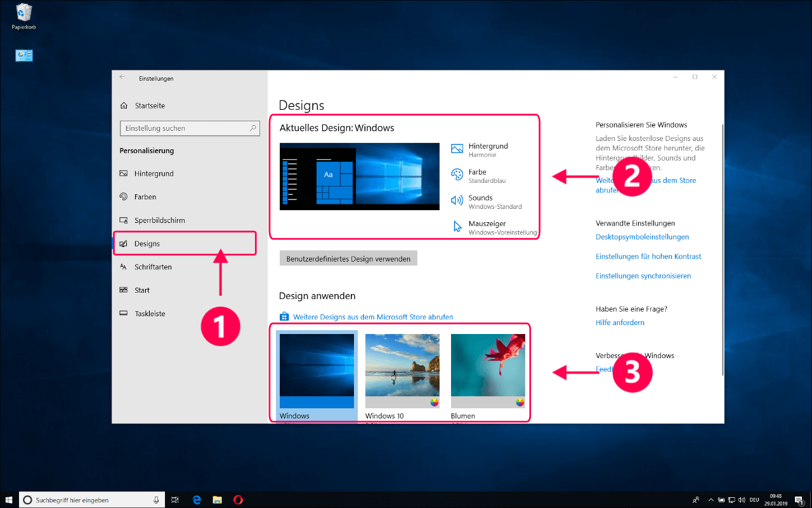Open Einstellungen für hohen Kontrast link

[648, 257]
